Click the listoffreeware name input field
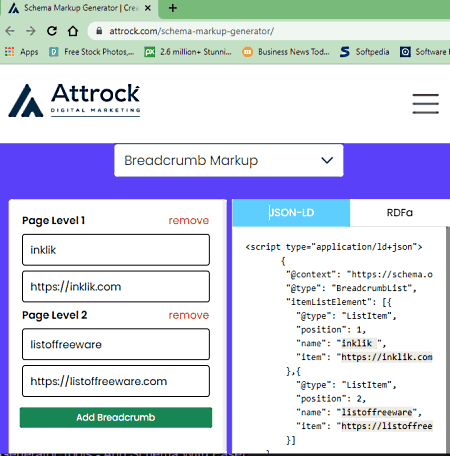Image resolution: width=450 pixels, height=456 pixels. tap(116, 344)
